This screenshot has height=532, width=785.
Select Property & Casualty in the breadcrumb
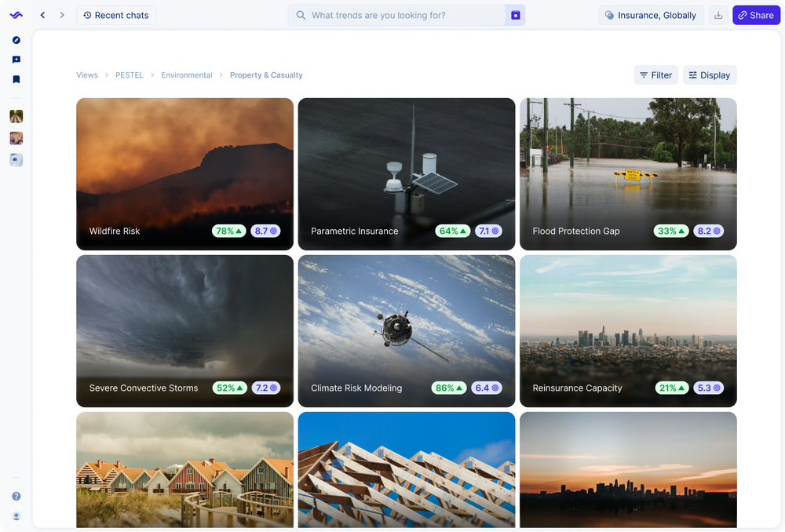tap(266, 75)
